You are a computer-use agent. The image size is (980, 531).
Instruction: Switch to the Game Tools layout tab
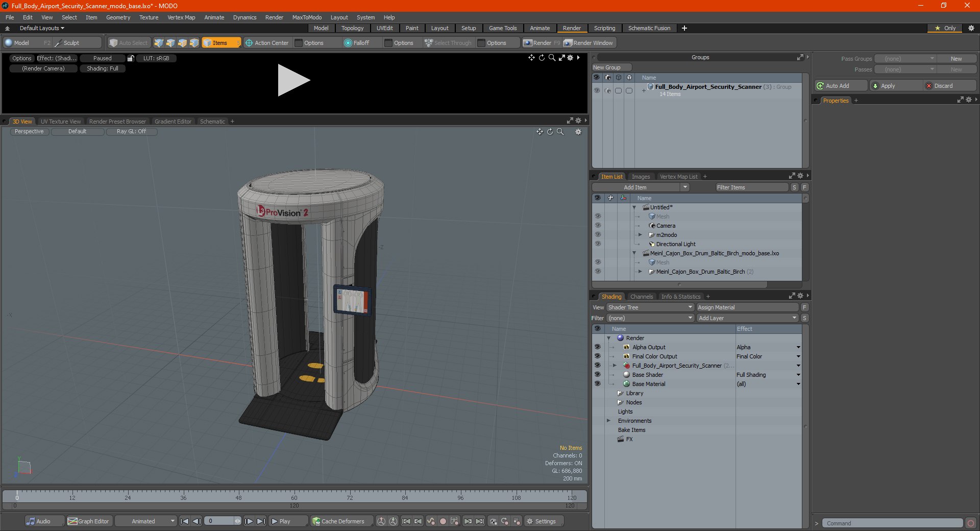[x=503, y=28]
